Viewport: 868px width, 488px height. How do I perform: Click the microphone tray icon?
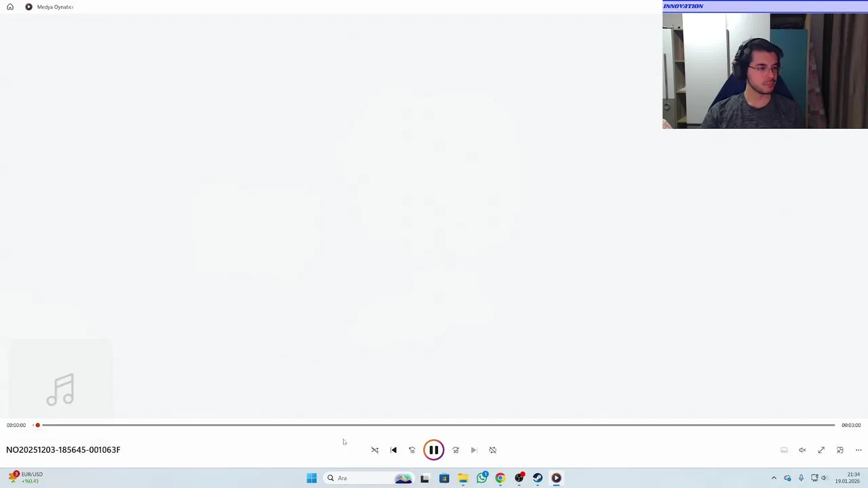801,478
